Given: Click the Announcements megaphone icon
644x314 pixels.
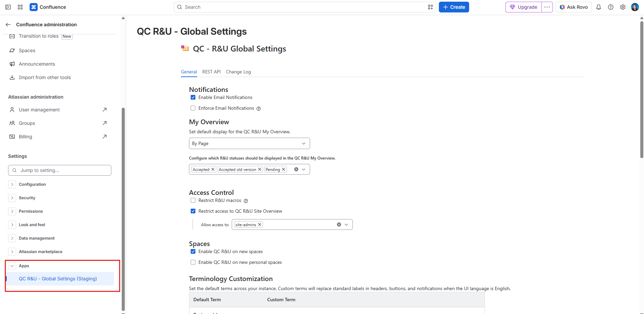Looking at the screenshot, I should [x=12, y=64].
